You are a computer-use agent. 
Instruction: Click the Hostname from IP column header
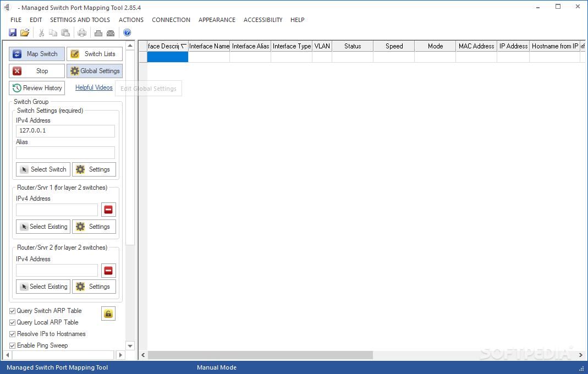tap(554, 46)
